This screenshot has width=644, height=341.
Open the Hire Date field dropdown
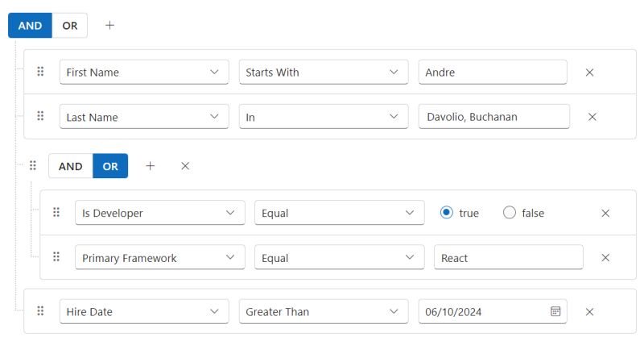tap(144, 312)
